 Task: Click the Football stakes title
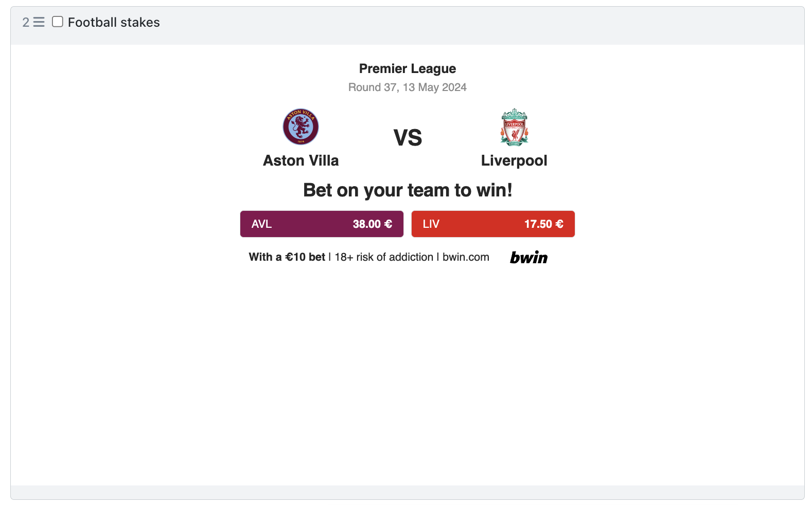click(x=114, y=22)
